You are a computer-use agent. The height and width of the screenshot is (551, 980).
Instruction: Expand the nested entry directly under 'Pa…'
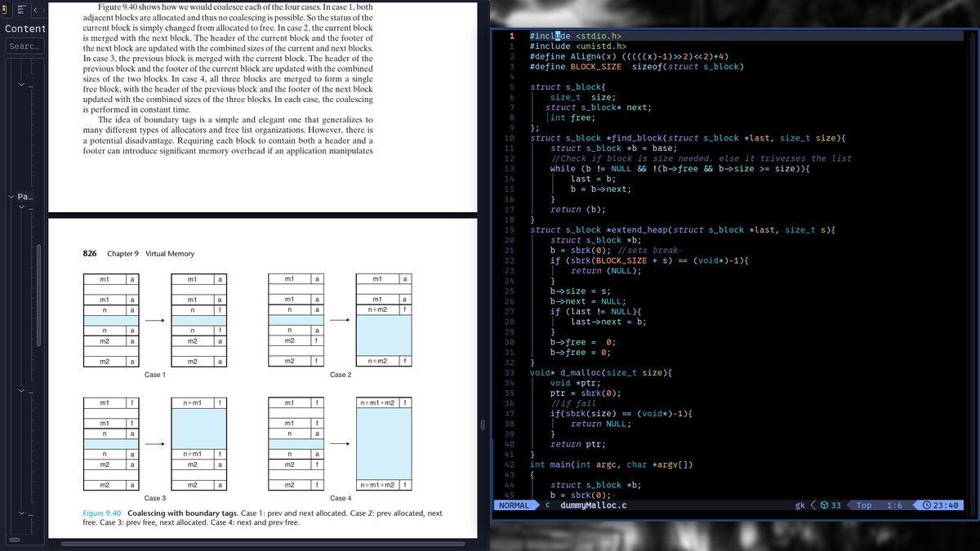[x=21, y=208]
